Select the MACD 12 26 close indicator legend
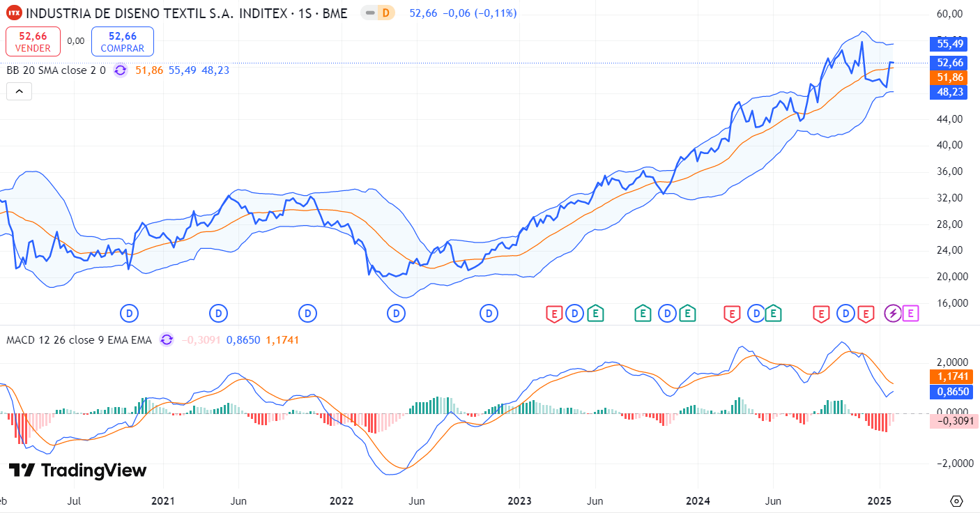980x513 pixels. pos(79,340)
